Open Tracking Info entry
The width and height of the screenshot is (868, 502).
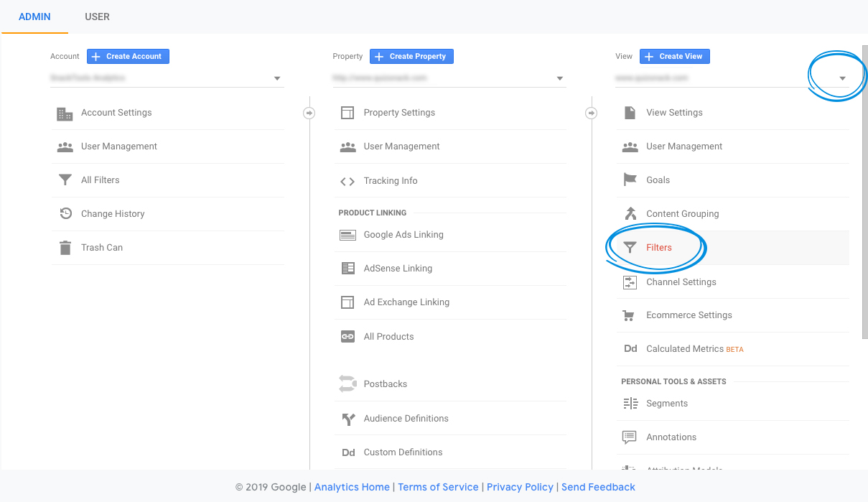click(x=391, y=181)
